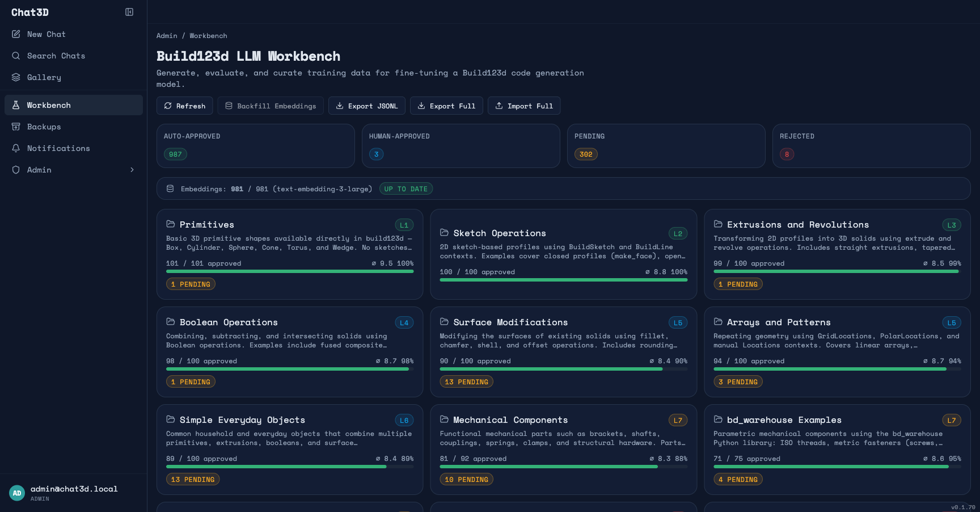Expand the Admin submenu chevron
Image resolution: width=980 pixels, height=512 pixels.
click(132, 170)
